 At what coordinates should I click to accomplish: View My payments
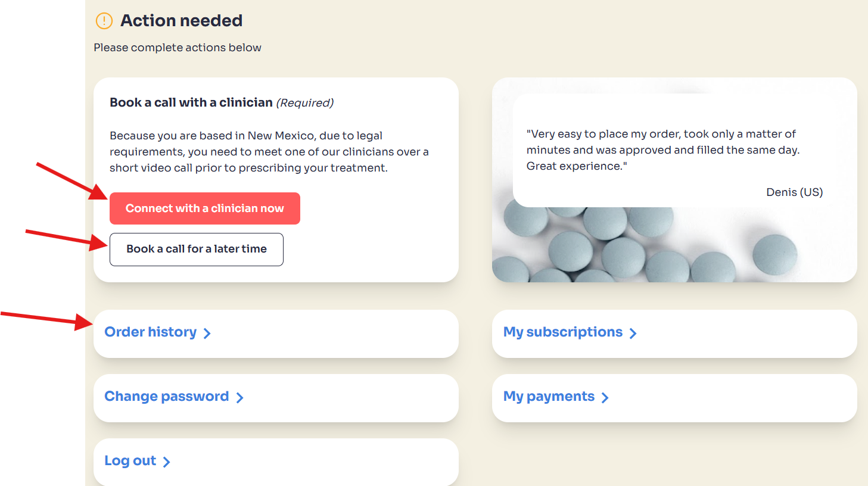(x=549, y=397)
